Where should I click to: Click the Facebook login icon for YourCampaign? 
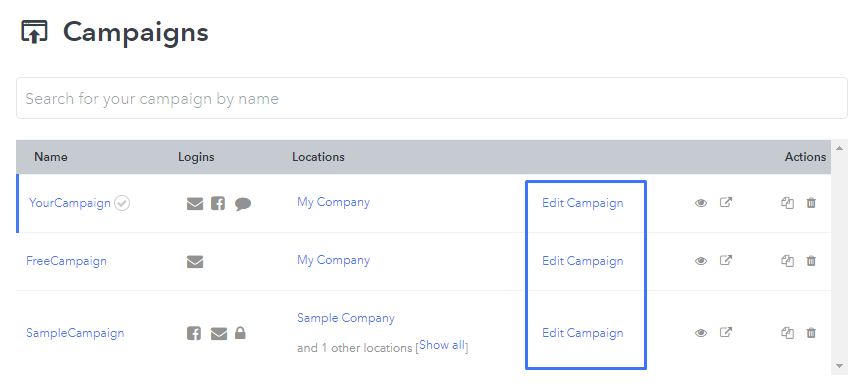point(218,204)
